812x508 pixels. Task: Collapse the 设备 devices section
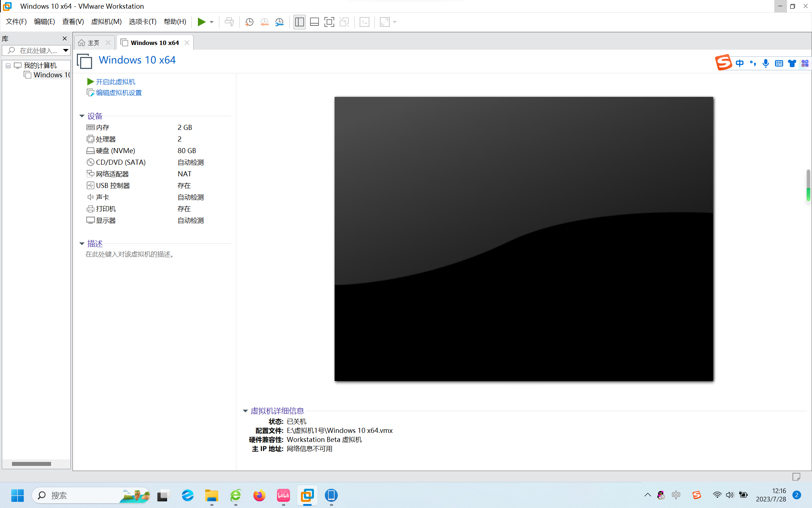pos(82,116)
